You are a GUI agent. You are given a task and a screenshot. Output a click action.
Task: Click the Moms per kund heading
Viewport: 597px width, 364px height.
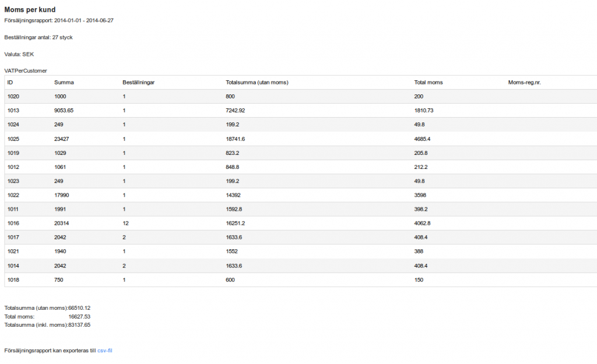coord(30,10)
